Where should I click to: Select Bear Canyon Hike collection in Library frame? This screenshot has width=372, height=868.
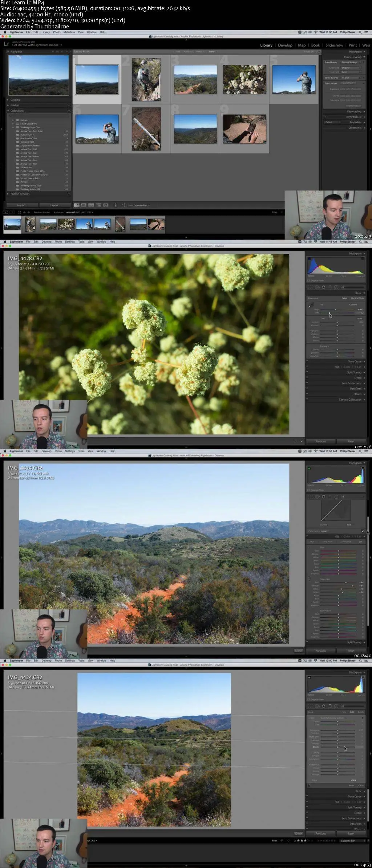[x=28, y=138]
